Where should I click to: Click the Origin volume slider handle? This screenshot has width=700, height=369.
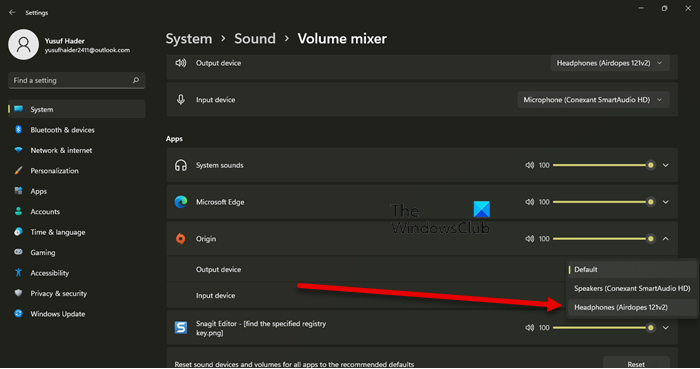pos(650,239)
